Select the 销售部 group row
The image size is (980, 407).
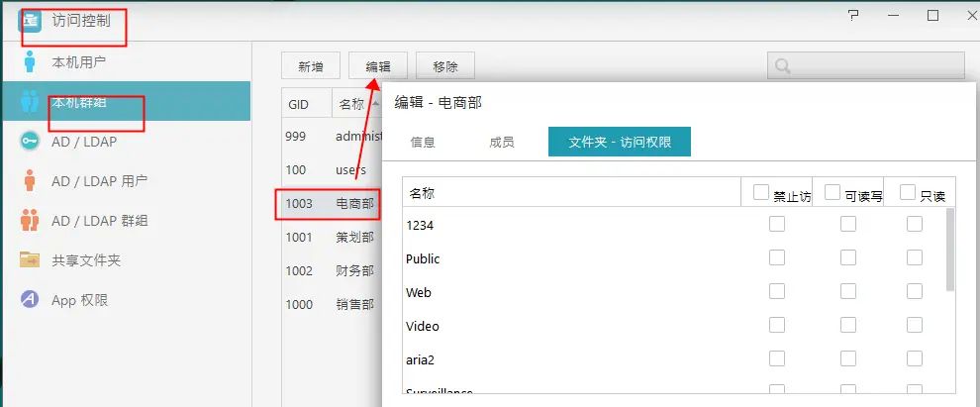[332, 304]
